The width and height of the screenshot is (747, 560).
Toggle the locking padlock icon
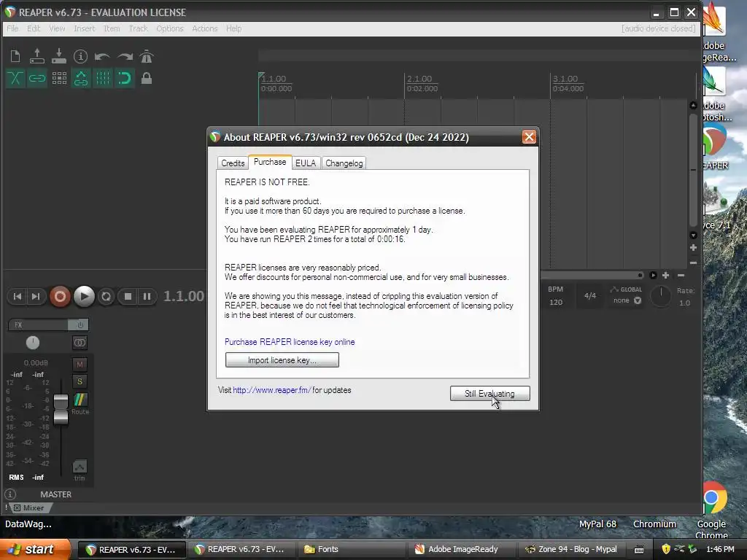pos(147,78)
